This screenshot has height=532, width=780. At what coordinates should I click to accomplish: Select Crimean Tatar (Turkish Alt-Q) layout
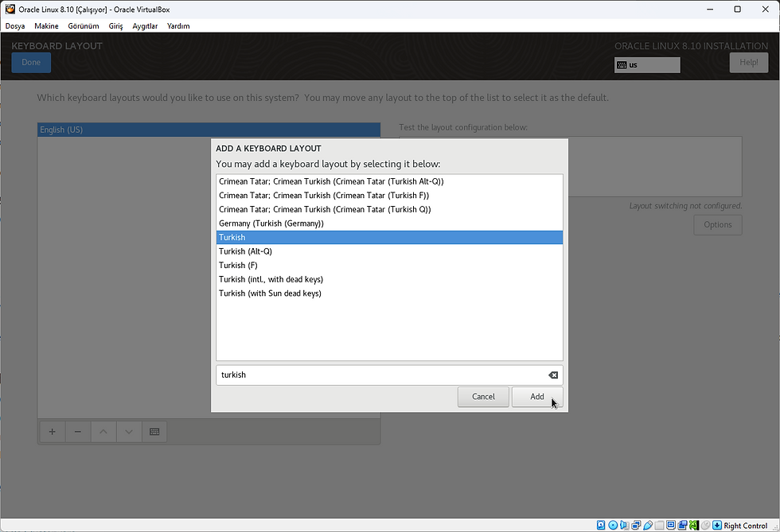click(389, 181)
